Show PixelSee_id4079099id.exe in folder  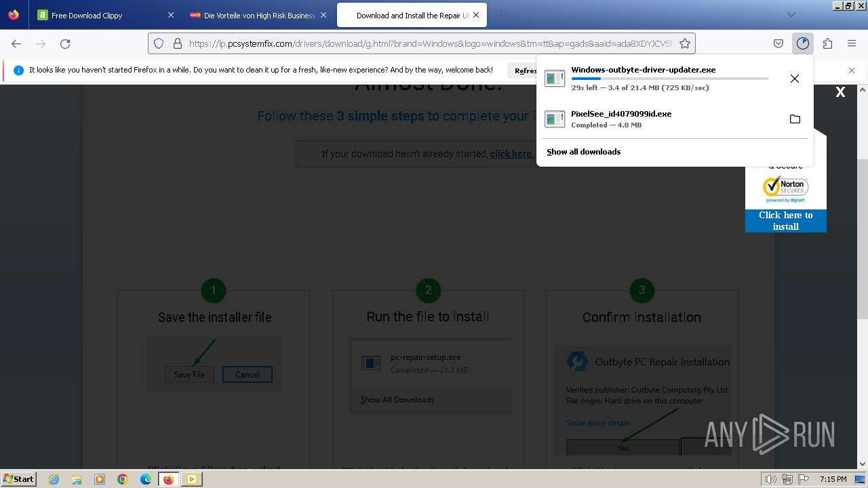[x=795, y=119]
